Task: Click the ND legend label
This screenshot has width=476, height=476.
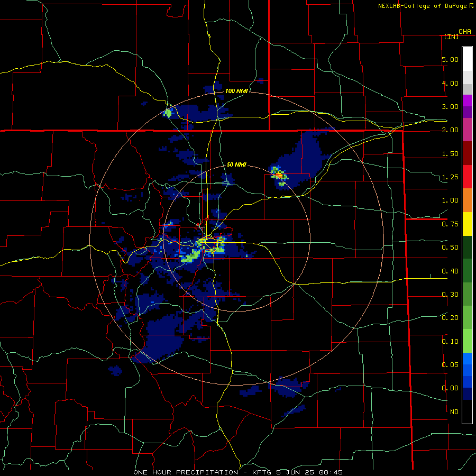Action: [x=454, y=412]
